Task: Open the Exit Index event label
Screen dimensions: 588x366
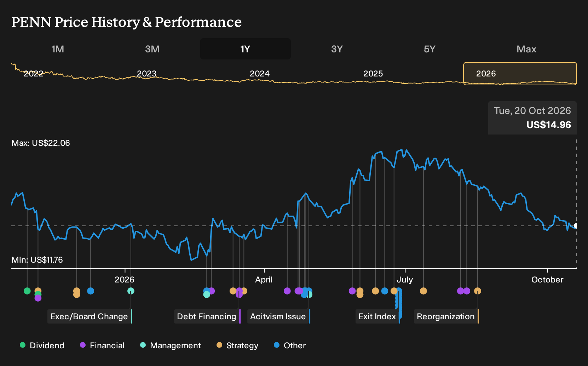Action: click(378, 316)
